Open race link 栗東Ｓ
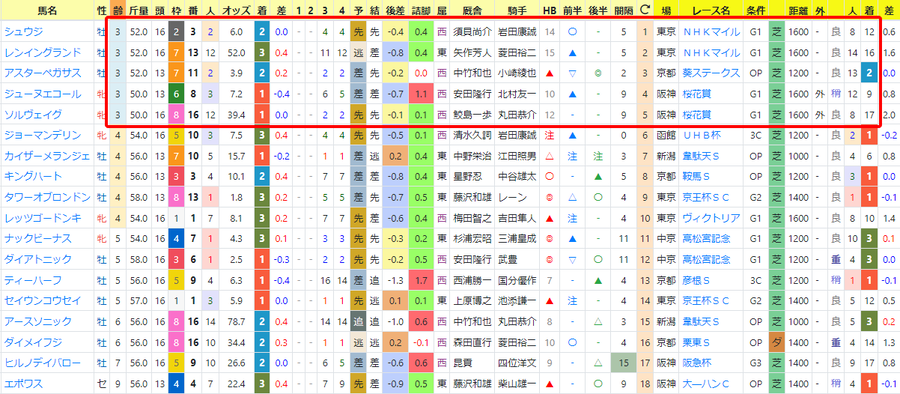Viewport: 900px width, 394px height. pos(696,342)
